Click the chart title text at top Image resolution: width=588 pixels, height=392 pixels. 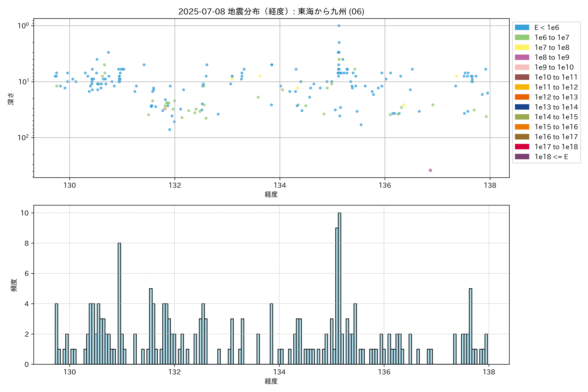pyautogui.click(x=271, y=11)
